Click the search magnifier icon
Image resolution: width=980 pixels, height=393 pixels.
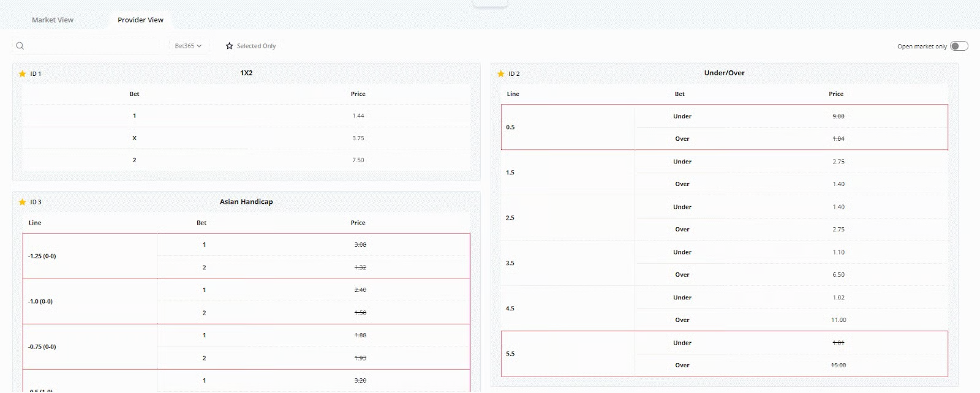pos(20,46)
